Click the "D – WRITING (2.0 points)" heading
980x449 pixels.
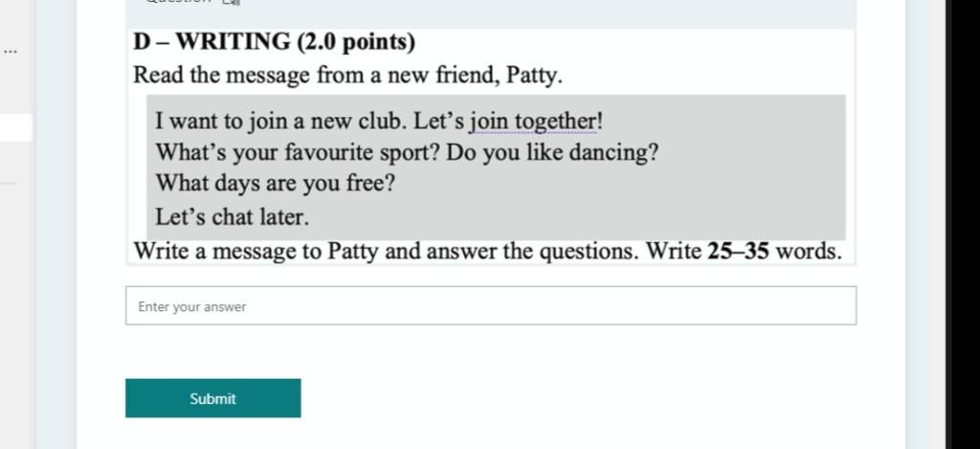coord(275,42)
